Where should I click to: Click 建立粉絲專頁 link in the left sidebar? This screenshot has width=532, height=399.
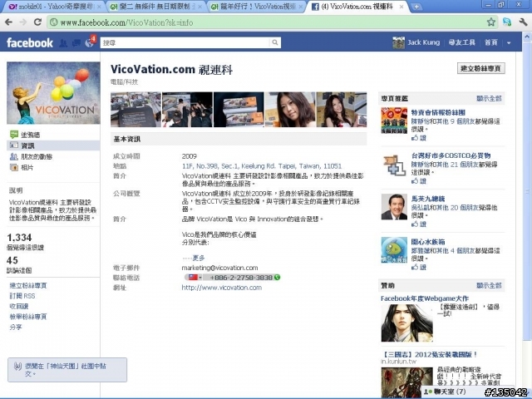click(27, 286)
